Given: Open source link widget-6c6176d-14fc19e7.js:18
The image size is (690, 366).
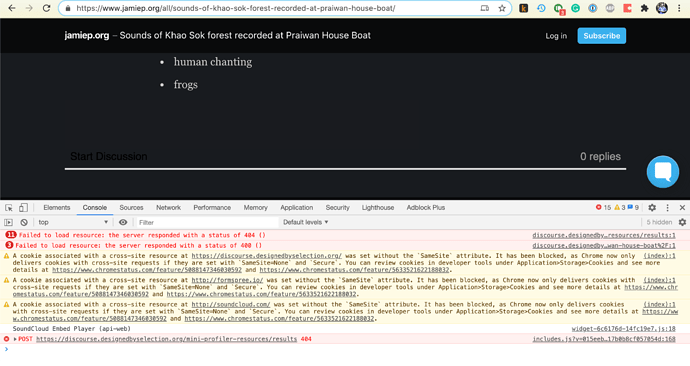Looking at the screenshot, I should [x=623, y=329].
